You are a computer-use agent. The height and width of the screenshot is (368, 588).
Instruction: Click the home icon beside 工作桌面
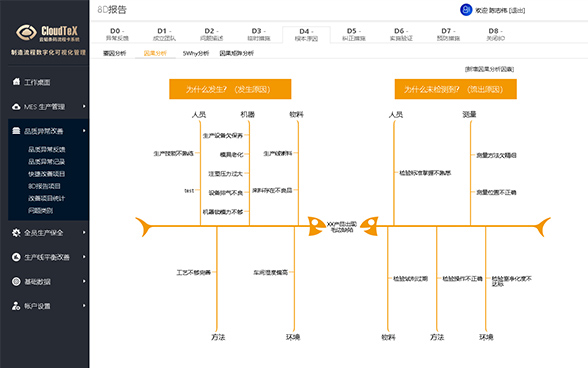[16, 81]
